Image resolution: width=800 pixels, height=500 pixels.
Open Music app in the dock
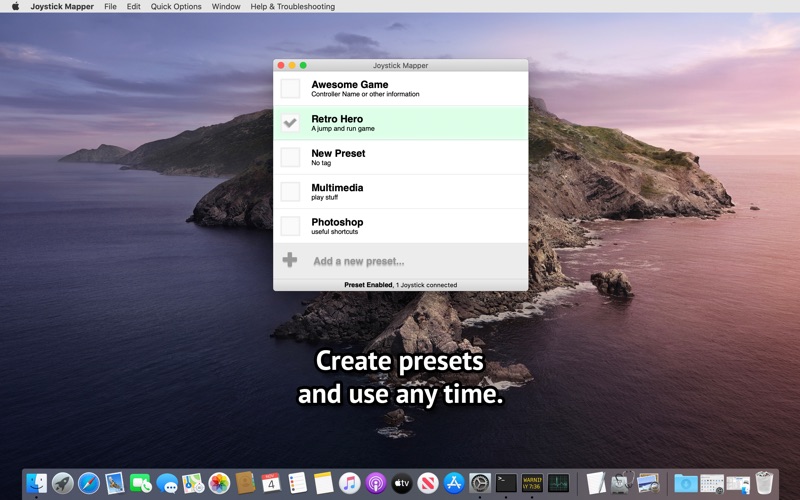[349, 483]
